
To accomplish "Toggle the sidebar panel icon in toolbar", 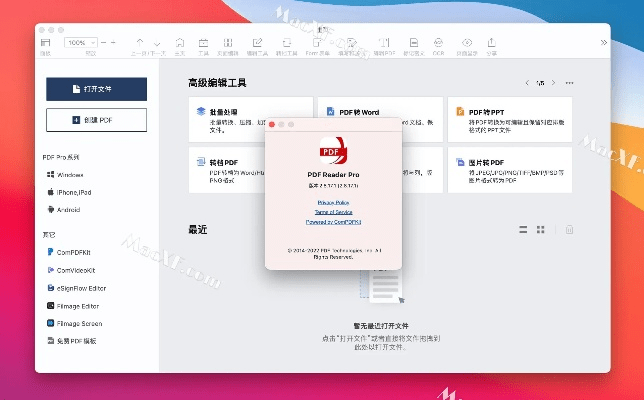I will (46, 42).
